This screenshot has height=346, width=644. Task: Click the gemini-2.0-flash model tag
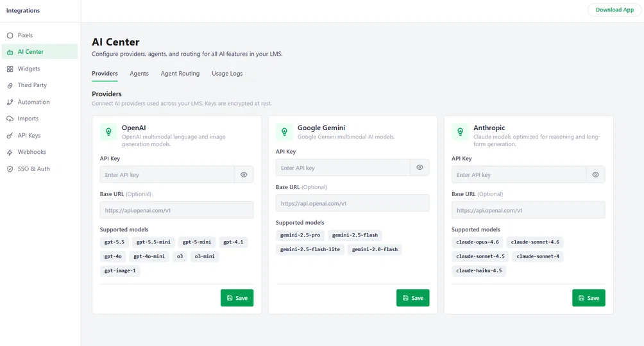(x=375, y=249)
